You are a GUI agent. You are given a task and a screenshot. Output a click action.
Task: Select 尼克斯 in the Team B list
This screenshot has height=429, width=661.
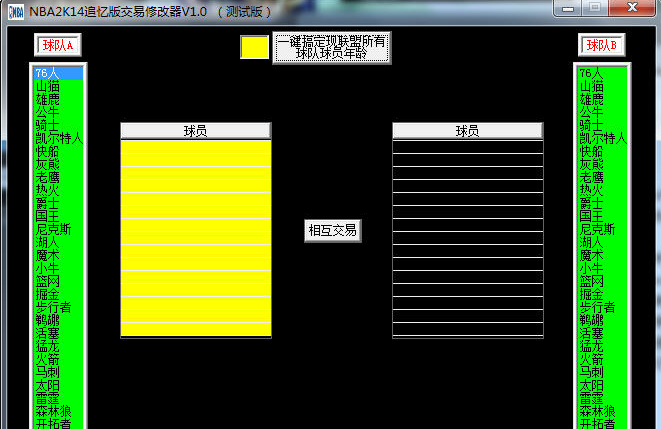[x=602, y=229]
